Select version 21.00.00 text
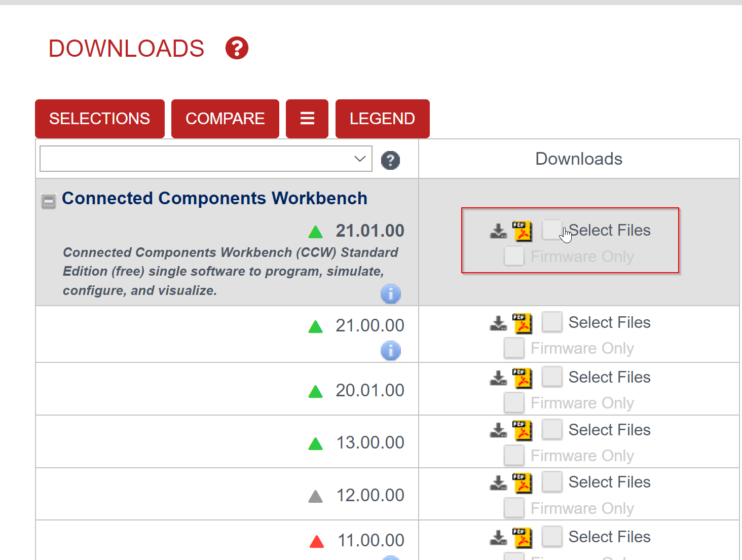Image resolution: width=742 pixels, height=560 pixels. [370, 325]
